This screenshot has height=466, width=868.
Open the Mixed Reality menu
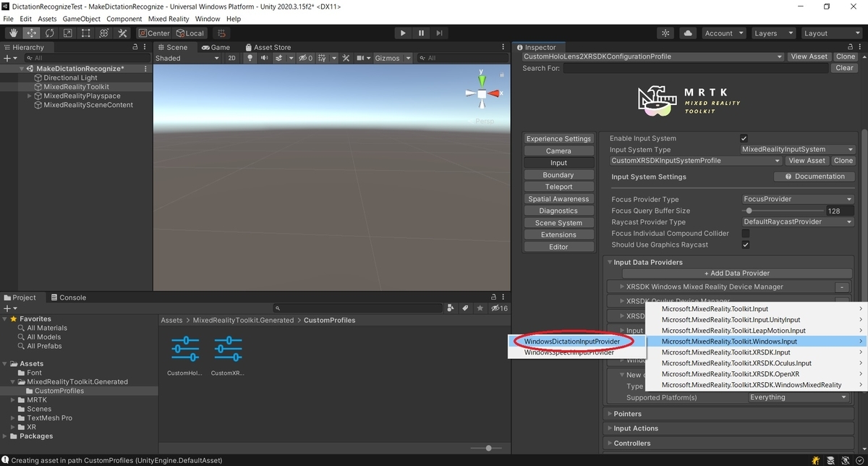tap(169, 19)
